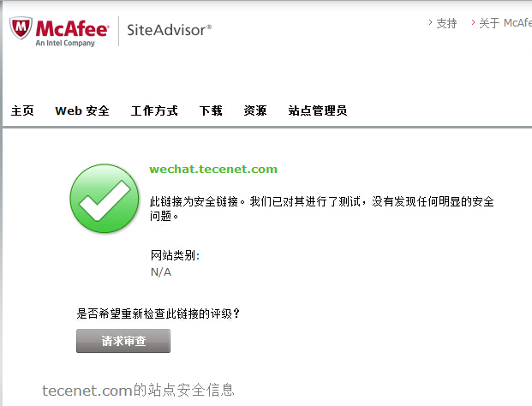Click the tecenet.com 的站点安全信息 heading
The width and height of the screenshot is (532, 406).
138,391
